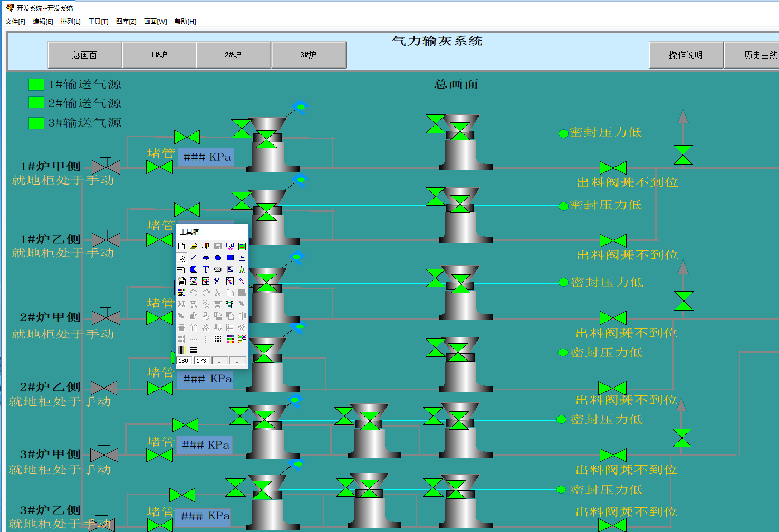This screenshot has height=532, width=779.
Task: Open the 文件[F] menu
Action: [x=15, y=22]
